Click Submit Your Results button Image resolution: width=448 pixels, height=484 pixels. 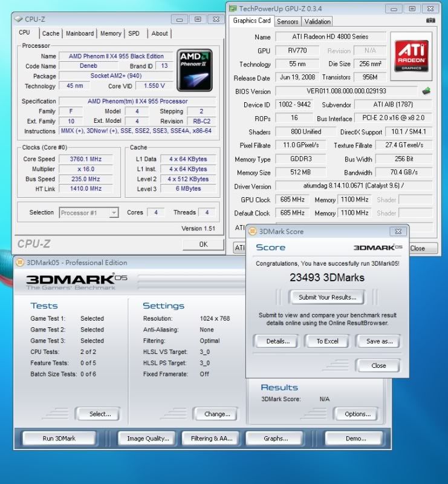[x=327, y=297]
